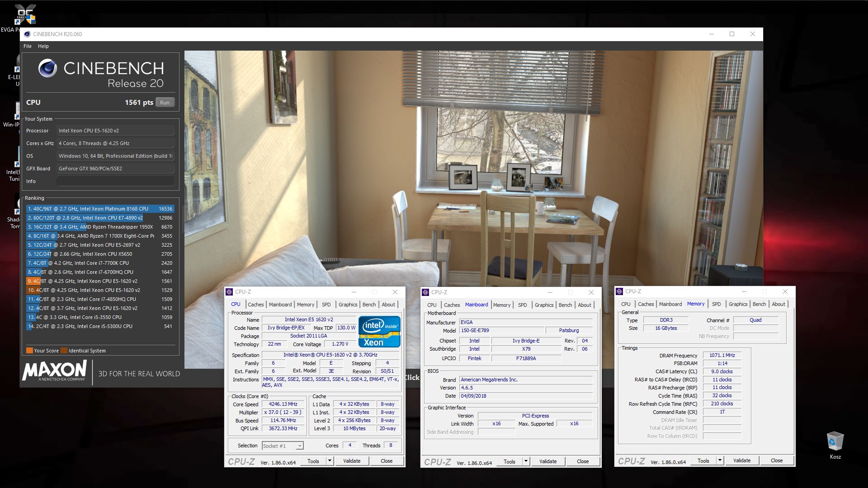Open the Recycle Bin (Kosz) desktop icon
The width and height of the screenshot is (868, 488).
click(835, 445)
